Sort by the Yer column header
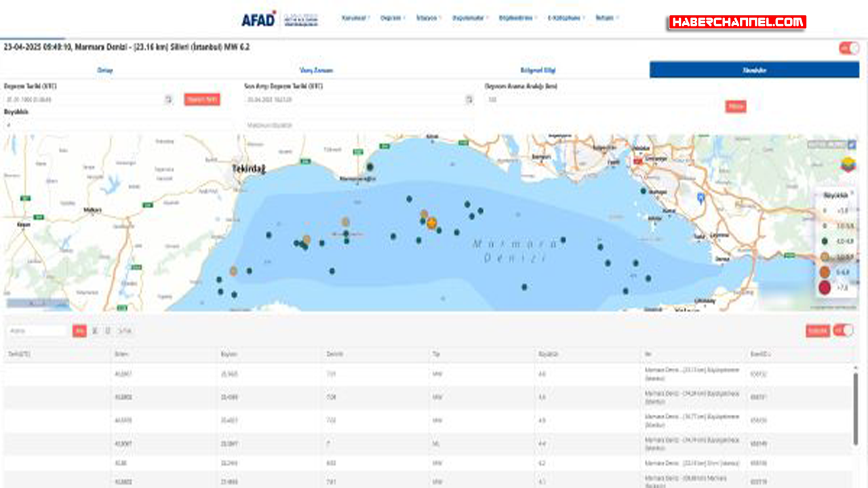The width and height of the screenshot is (868, 488). pyautogui.click(x=693, y=354)
